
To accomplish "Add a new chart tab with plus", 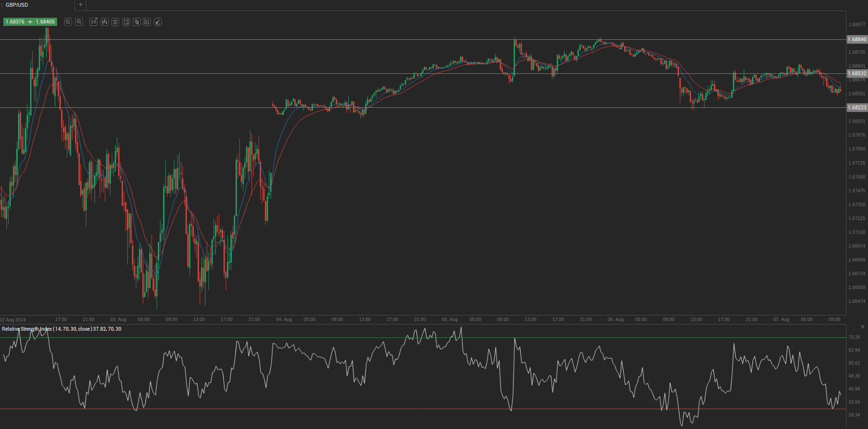I will point(81,5).
